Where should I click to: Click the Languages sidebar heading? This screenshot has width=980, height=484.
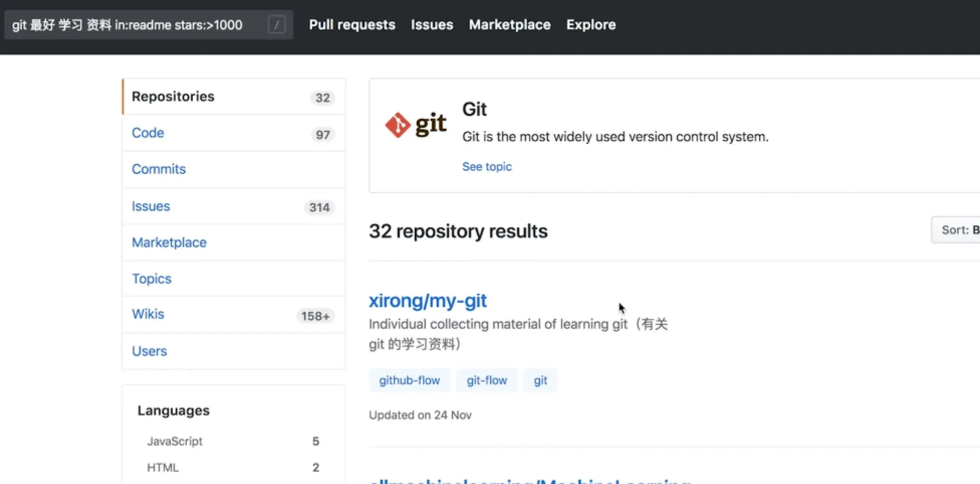click(174, 411)
